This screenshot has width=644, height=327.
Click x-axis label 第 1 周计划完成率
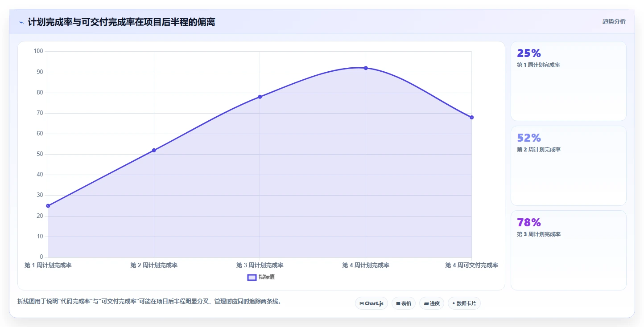(x=48, y=265)
